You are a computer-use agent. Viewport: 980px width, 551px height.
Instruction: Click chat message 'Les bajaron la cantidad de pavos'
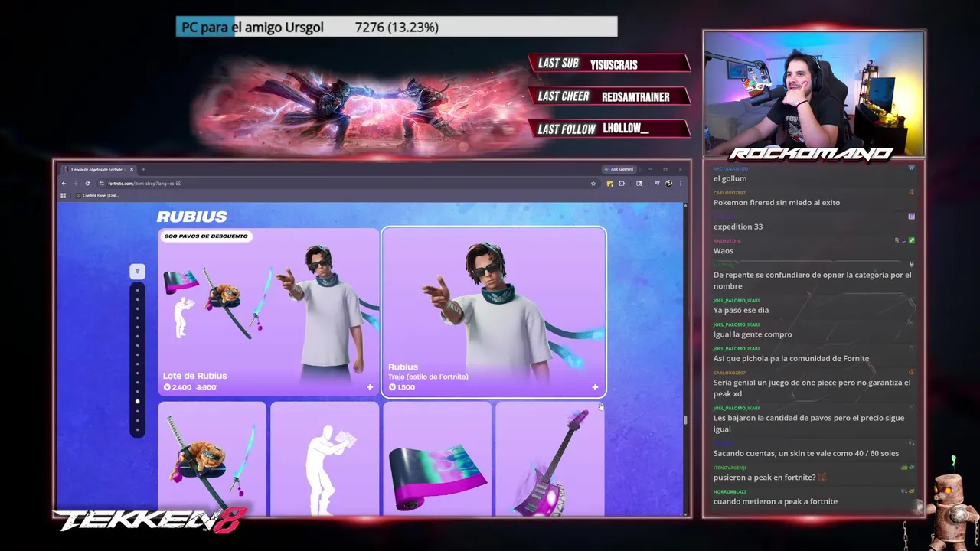click(808, 424)
